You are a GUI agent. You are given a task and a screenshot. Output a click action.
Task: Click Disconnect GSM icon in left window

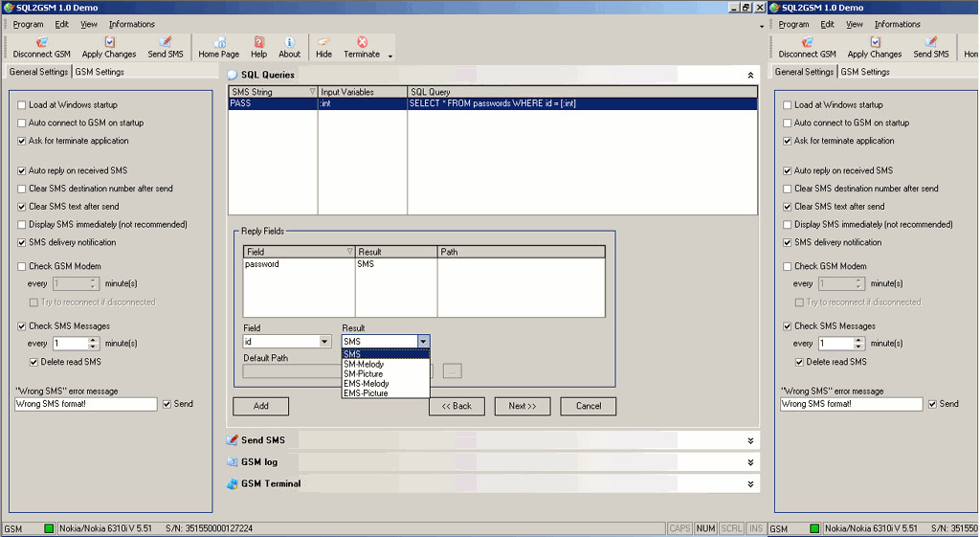click(41, 42)
